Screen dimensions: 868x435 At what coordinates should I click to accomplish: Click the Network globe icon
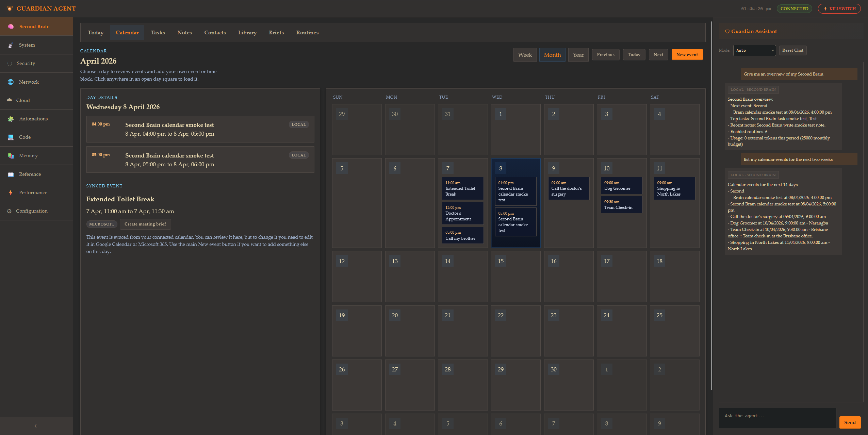[x=11, y=82]
